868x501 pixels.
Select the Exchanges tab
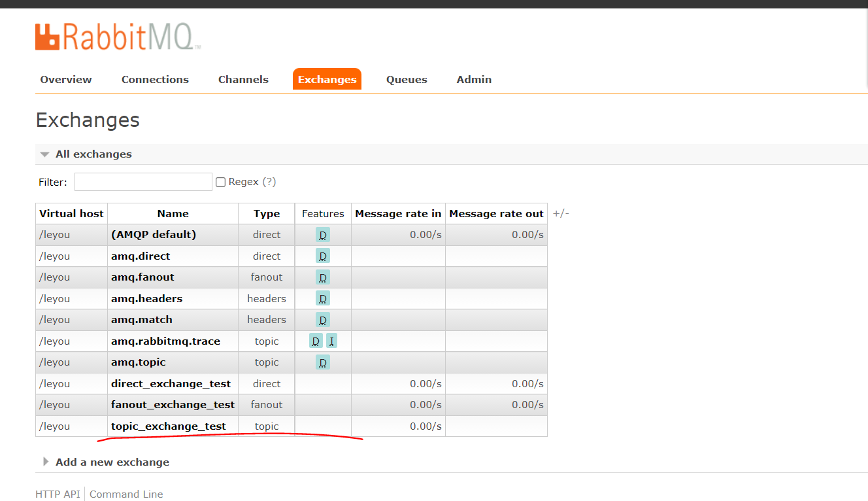click(x=327, y=79)
